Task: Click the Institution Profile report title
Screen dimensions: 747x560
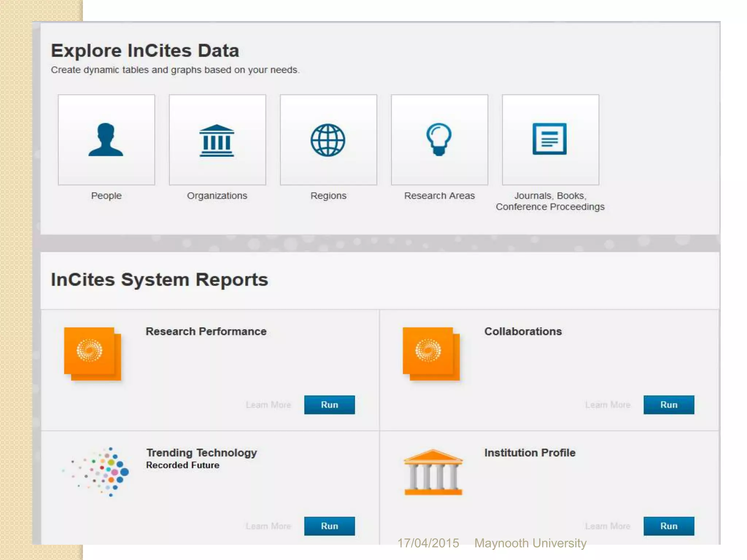Action: (530, 452)
